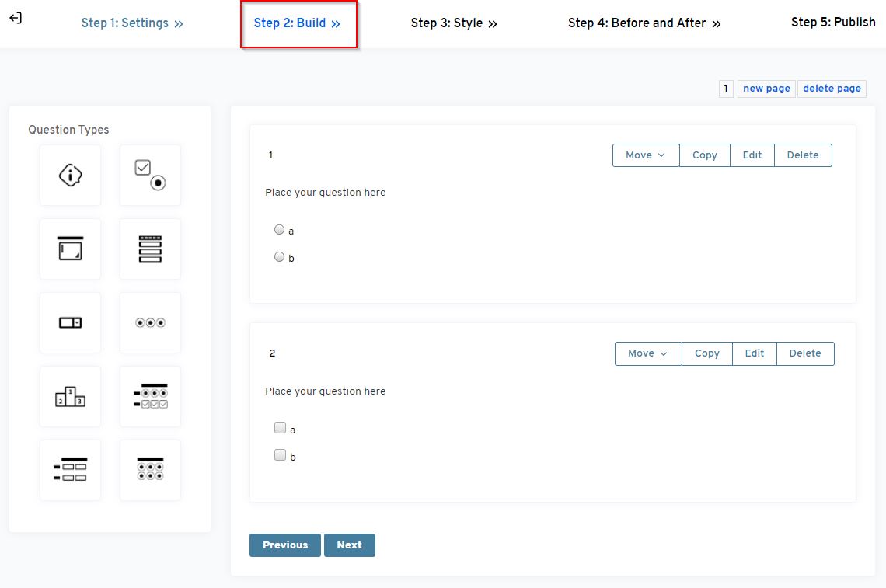Add a text box comment question type

coord(70,249)
